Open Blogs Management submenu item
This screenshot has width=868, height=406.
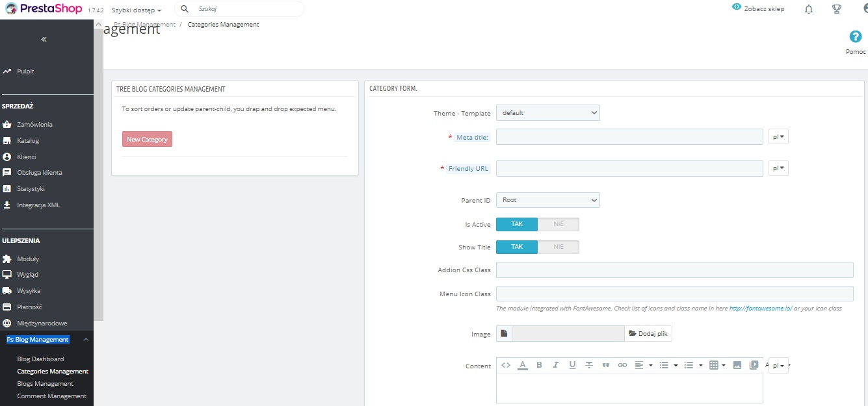(45, 383)
